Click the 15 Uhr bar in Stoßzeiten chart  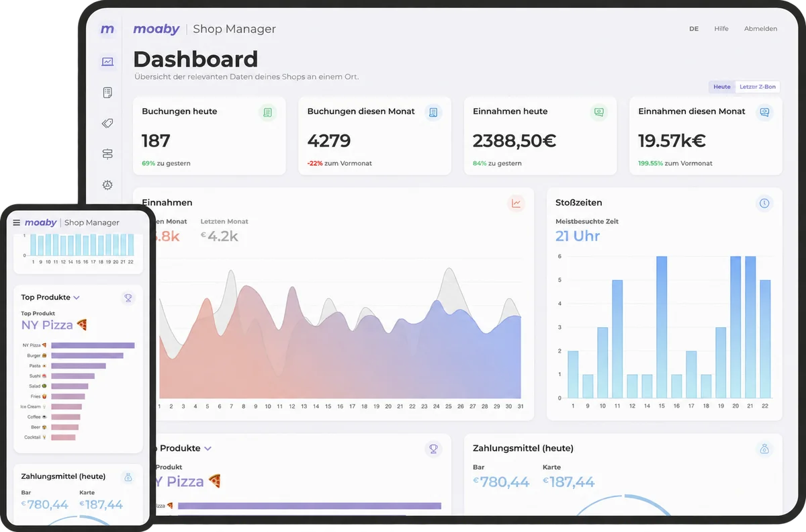pyautogui.click(x=662, y=327)
